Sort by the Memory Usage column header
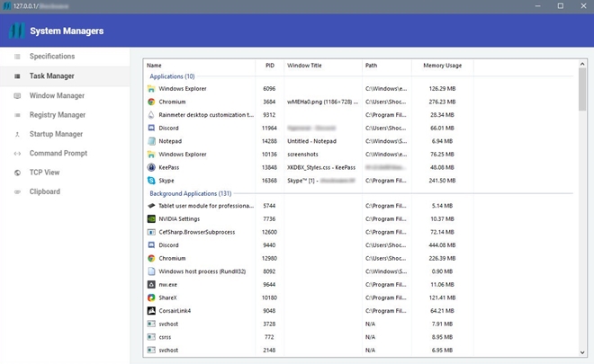594x364 pixels. coord(443,66)
